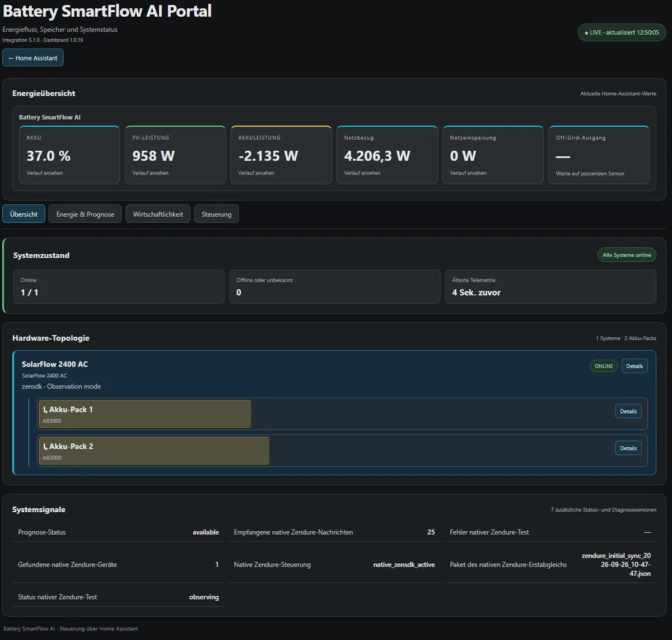Click the AKKU 37.0 % value
Screen dimensions: 672x640
click(48, 156)
